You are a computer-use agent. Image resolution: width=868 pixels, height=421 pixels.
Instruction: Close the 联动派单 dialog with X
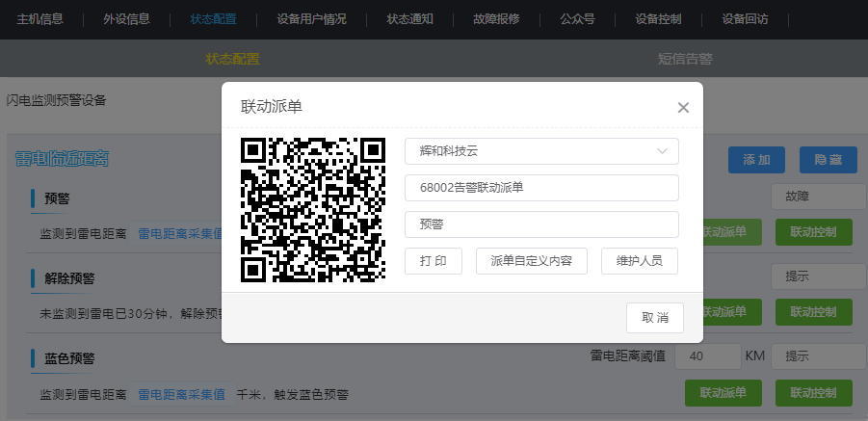pos(683,108)
